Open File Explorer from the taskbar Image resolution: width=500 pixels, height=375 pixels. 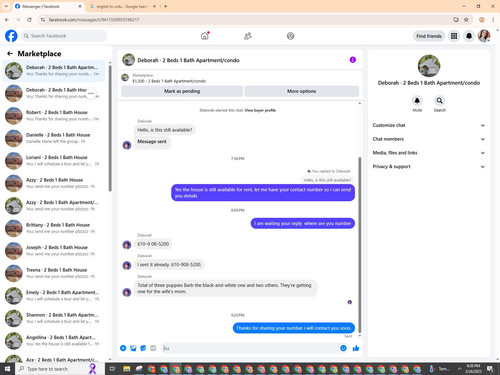pyautogui.click(x=126, y=369)
